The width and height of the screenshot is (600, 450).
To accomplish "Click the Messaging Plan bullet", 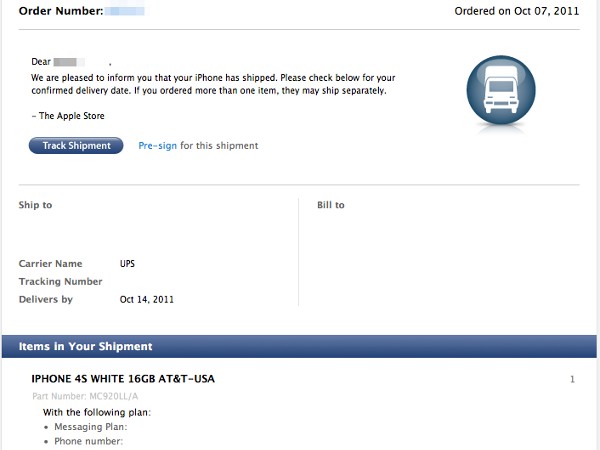I will point(91,427).
